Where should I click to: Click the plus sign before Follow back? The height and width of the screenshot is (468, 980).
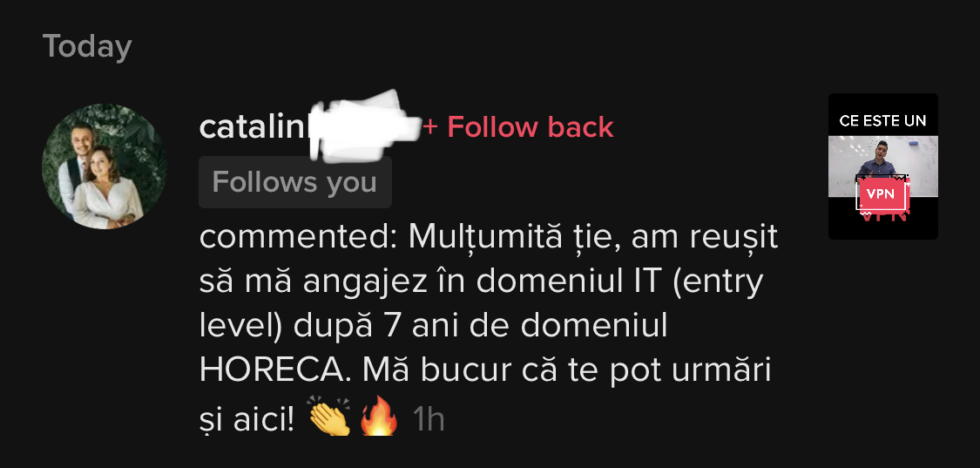430,127
